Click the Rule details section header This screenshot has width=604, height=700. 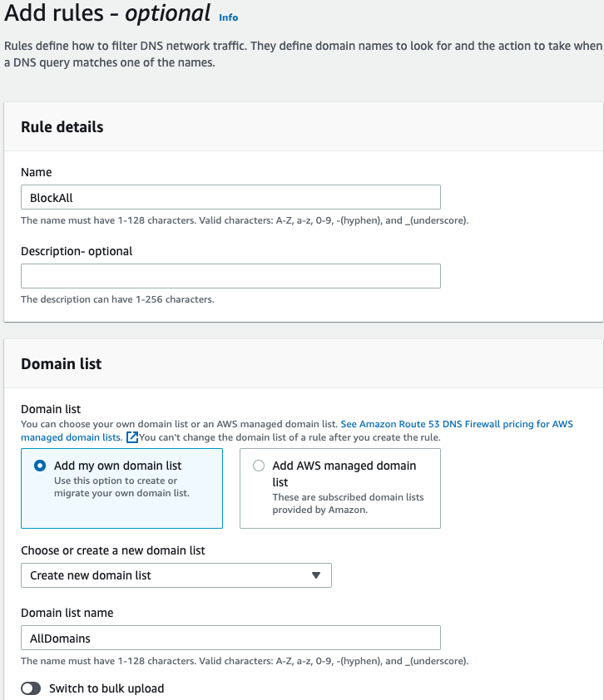(62, 127)
